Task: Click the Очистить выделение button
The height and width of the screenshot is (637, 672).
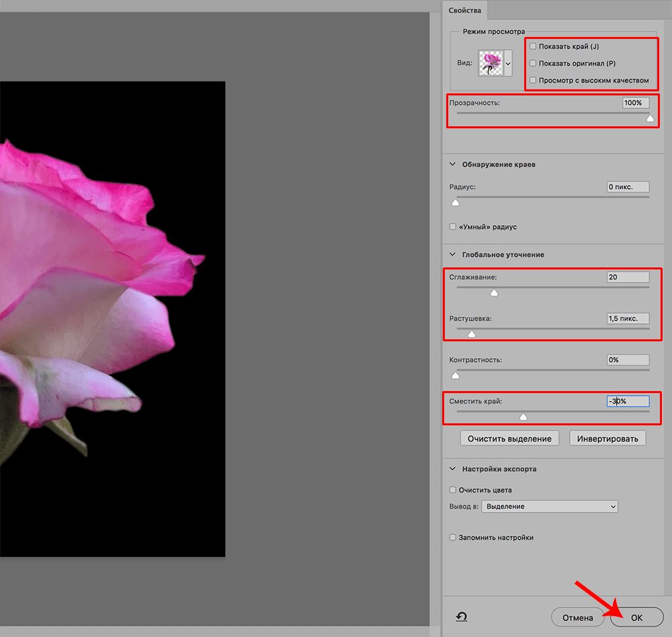Action: pyautogui.click(x=509, y=438)
